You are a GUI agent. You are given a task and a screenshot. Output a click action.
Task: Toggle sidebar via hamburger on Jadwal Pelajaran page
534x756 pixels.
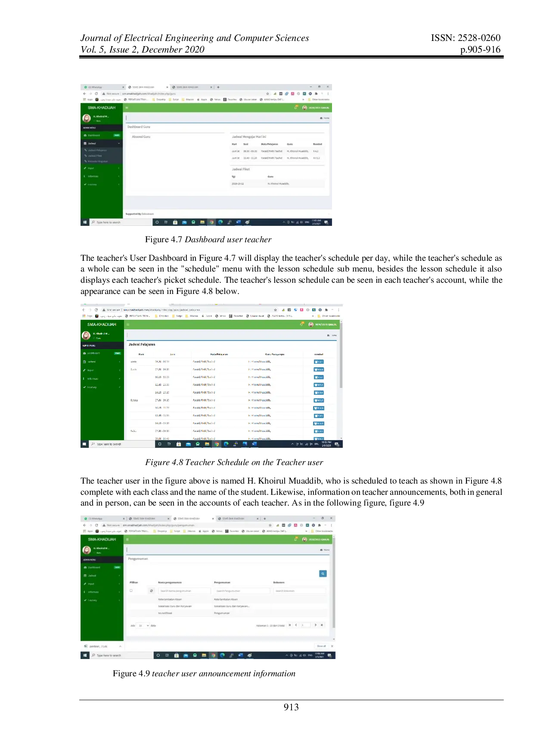(128, 324)
